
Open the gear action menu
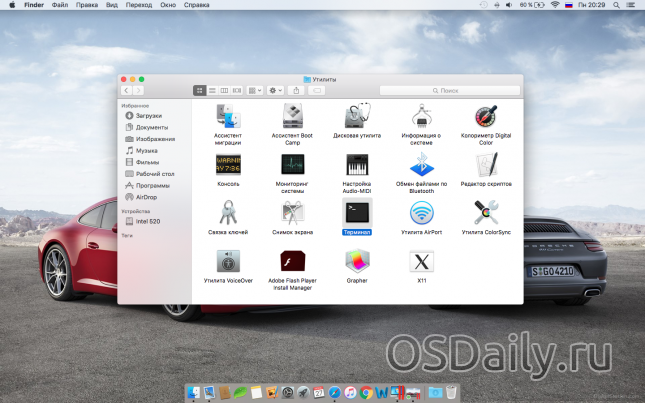276,90
